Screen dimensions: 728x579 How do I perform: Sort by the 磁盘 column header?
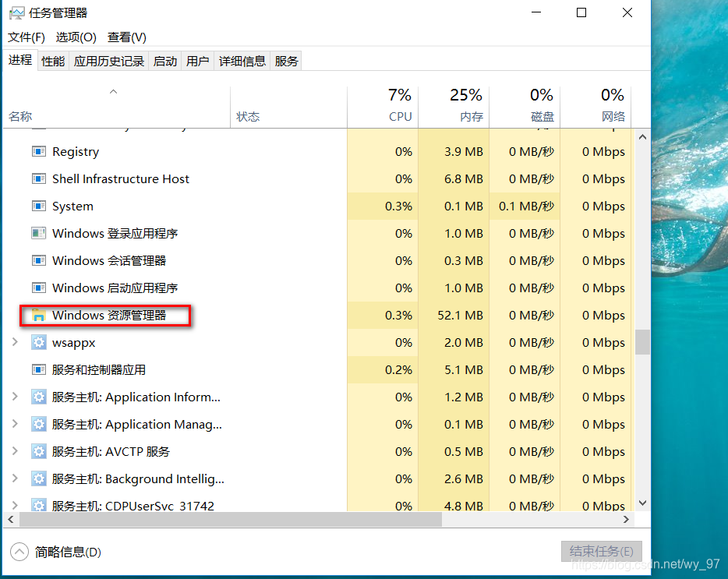point(525,107)
